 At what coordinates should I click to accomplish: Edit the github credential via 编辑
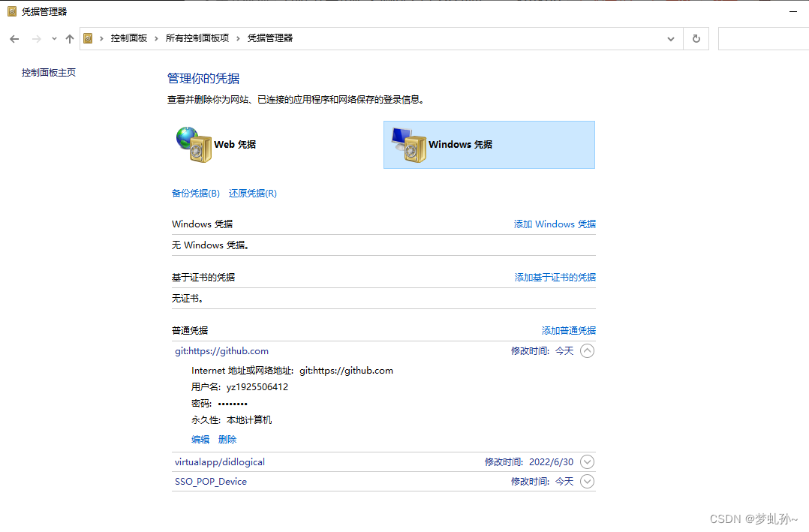[200, 439]
